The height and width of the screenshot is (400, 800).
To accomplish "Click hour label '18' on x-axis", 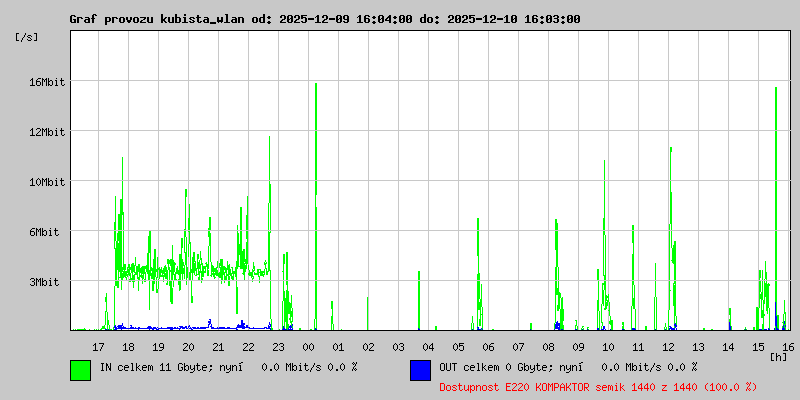I will click(129, 347).
